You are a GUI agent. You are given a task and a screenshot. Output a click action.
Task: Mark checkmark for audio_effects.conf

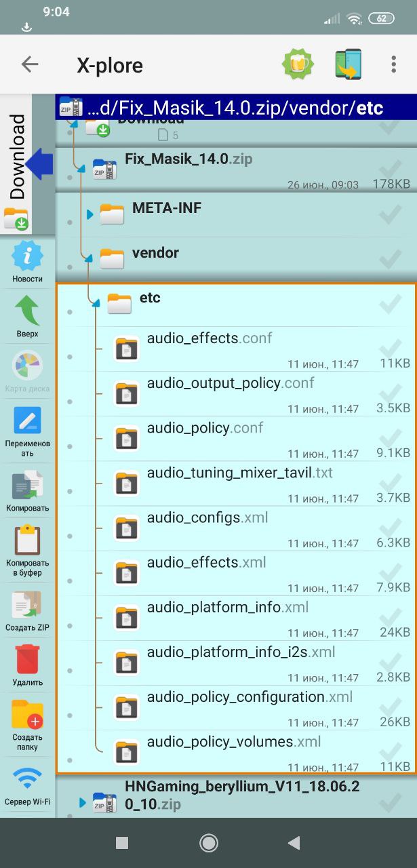(390, 349)
